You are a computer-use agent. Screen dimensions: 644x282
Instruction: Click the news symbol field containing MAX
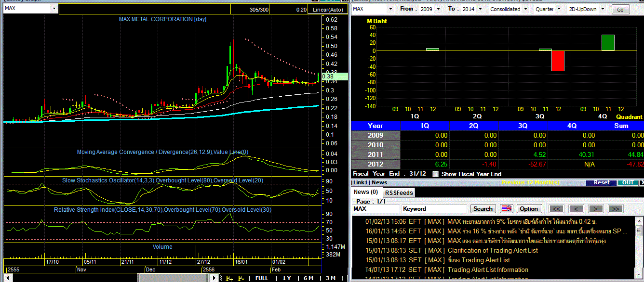pos(376,209)
